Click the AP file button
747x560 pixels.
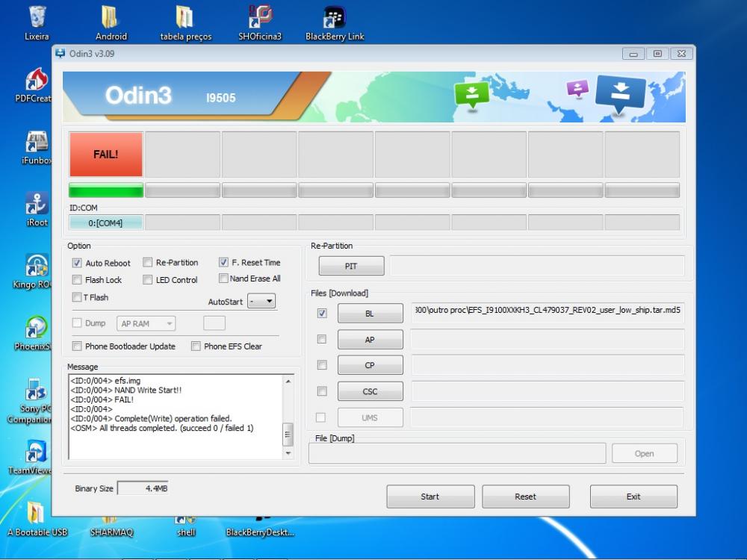[x=371, y=340]
